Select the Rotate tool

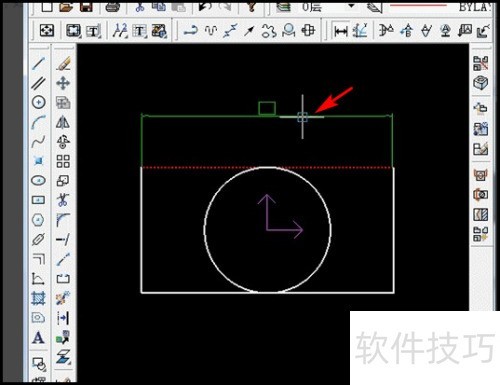click(x=63, y=142)
